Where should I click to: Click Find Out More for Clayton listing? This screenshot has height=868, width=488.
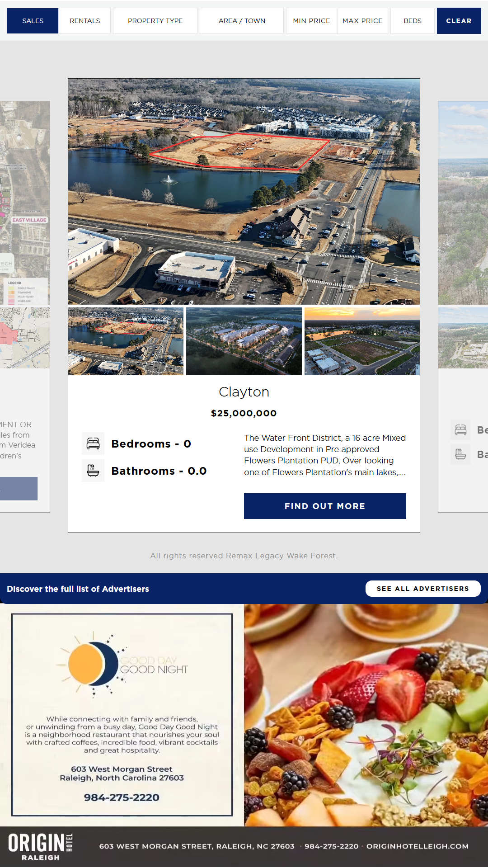pos(325,506)
